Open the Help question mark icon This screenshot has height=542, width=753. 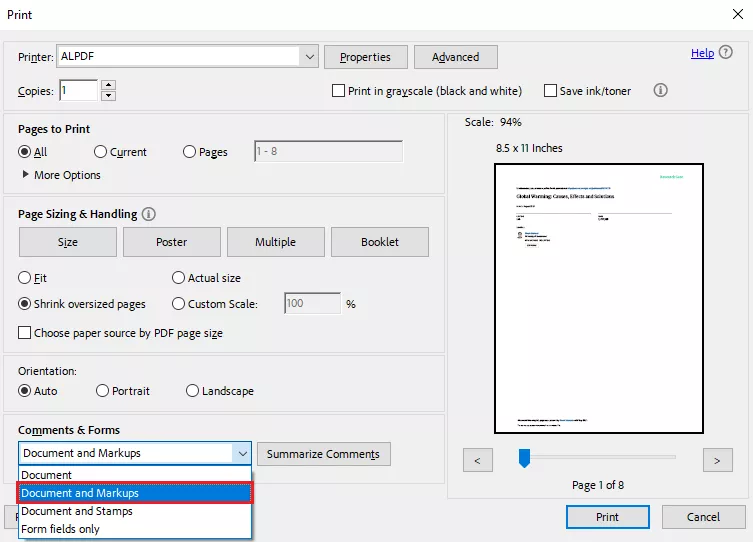pyautogui.click(x=726, y=52)
